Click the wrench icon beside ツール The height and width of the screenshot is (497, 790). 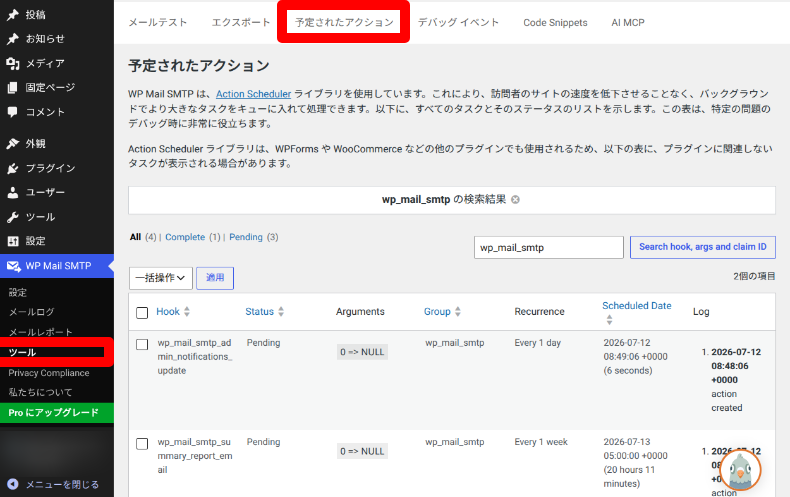[13, 217]
